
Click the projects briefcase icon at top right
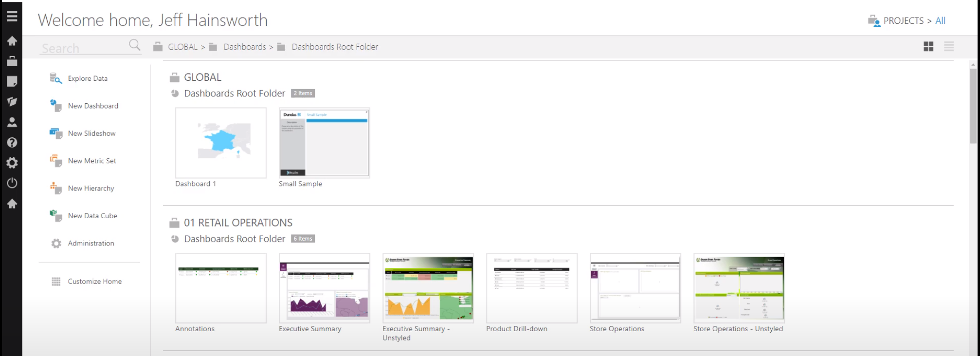coord(874,21)
